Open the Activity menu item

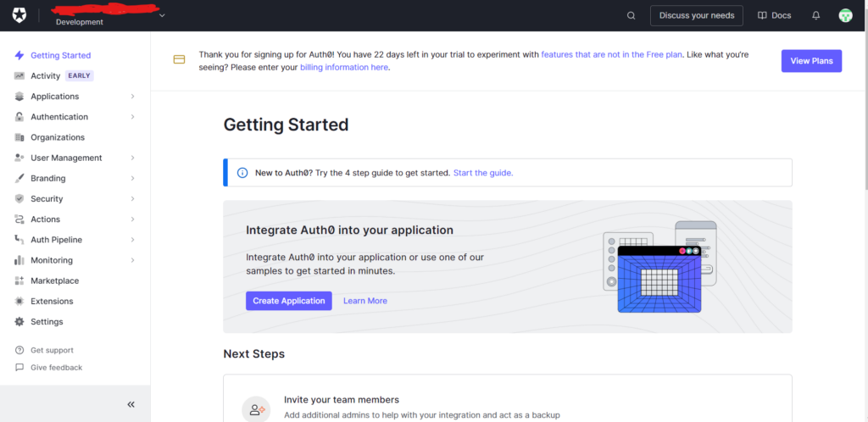tap(46, 75)
